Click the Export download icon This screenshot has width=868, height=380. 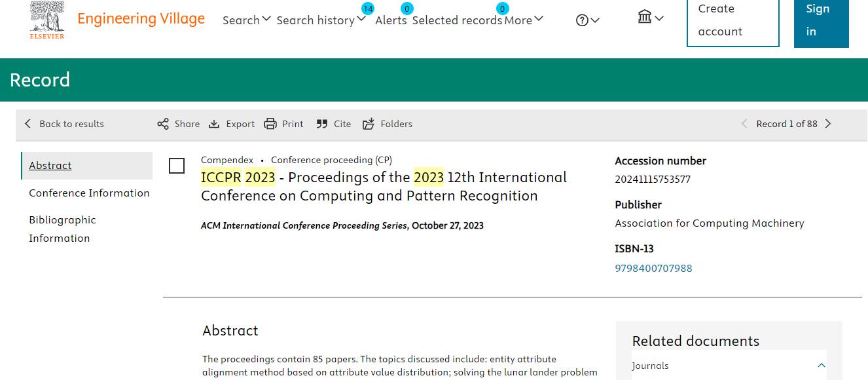coord(214,124)
